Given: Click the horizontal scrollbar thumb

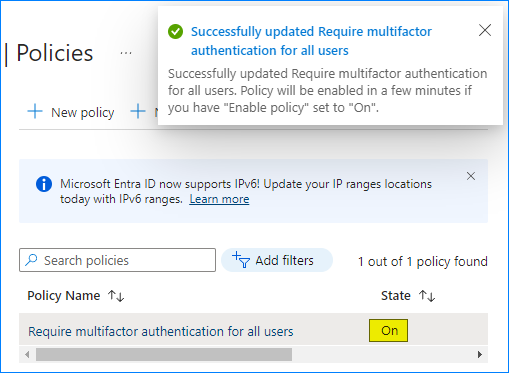Looking at the screenshot, I should click(x=164, y=354).
